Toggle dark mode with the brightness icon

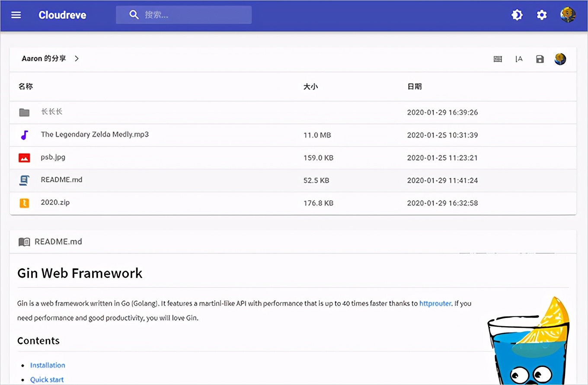click(x=517, y=15)
